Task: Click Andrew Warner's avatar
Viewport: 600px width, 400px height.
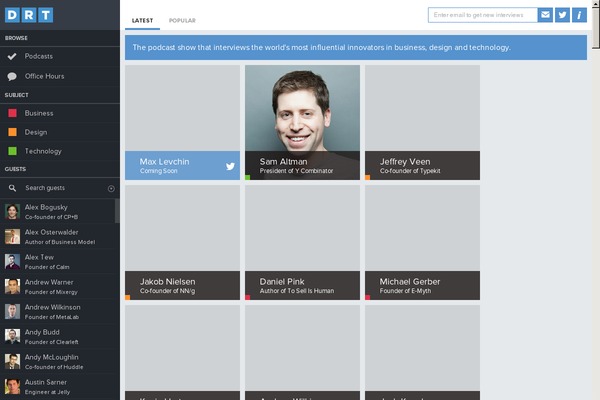Action: click(x=12, y=286)
